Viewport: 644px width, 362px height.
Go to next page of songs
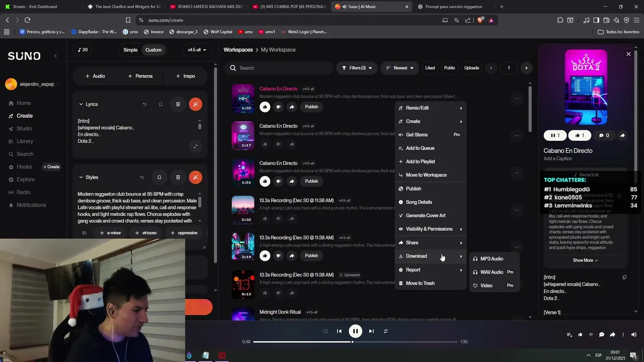pos(526,68)
